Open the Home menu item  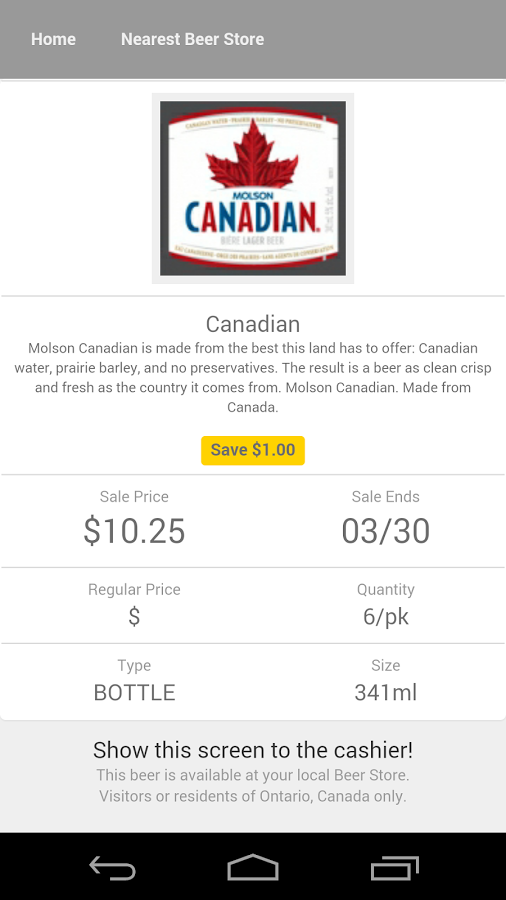click(x=53, y=39)
